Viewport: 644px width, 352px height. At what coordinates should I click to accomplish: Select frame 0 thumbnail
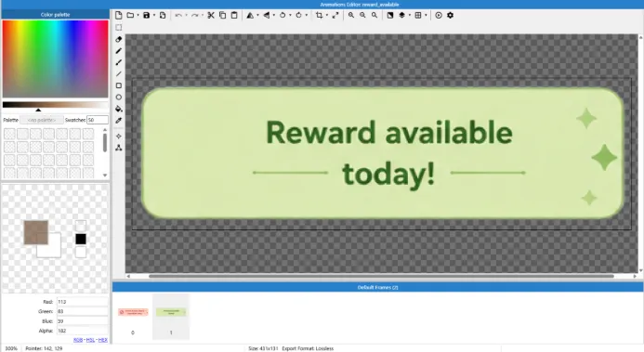click(133, 317)
